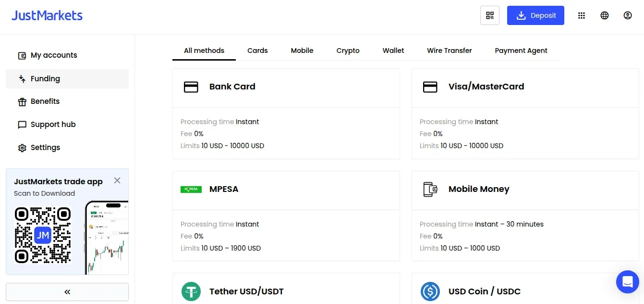Viewport: 644px width, 304px height.
Task: Open Support hub in sidebar
Action: pos(67,125)
